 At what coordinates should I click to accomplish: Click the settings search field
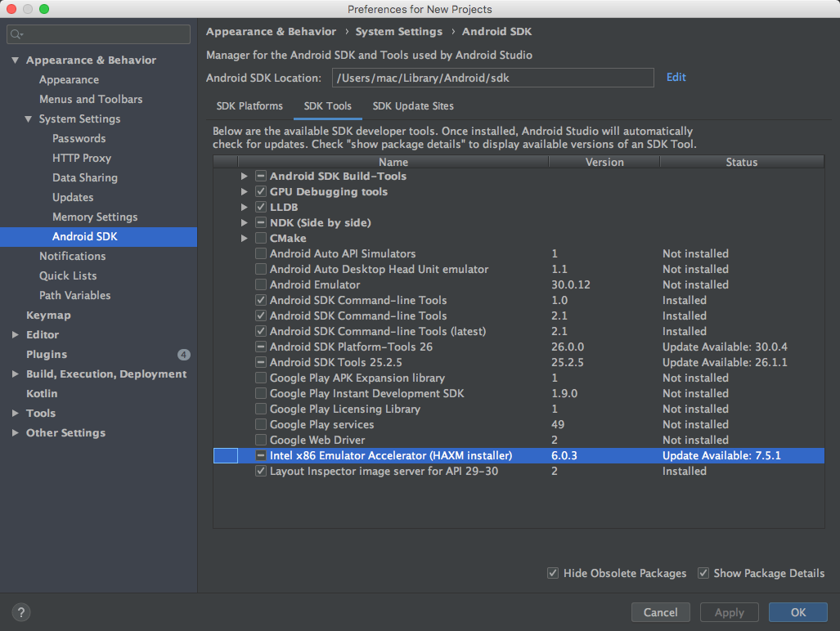click(99, 34)
